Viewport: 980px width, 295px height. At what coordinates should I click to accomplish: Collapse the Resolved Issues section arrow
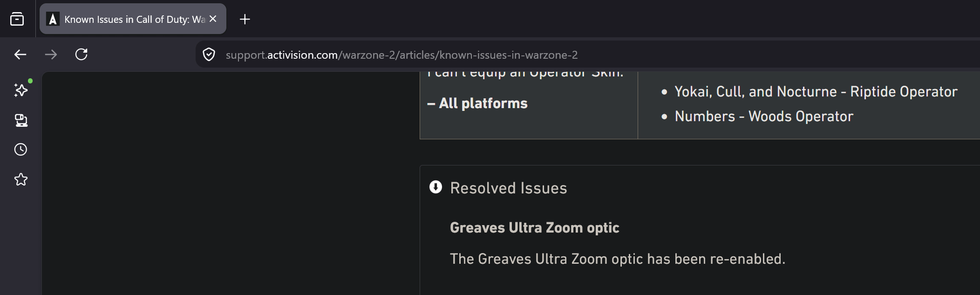[436, 187]
